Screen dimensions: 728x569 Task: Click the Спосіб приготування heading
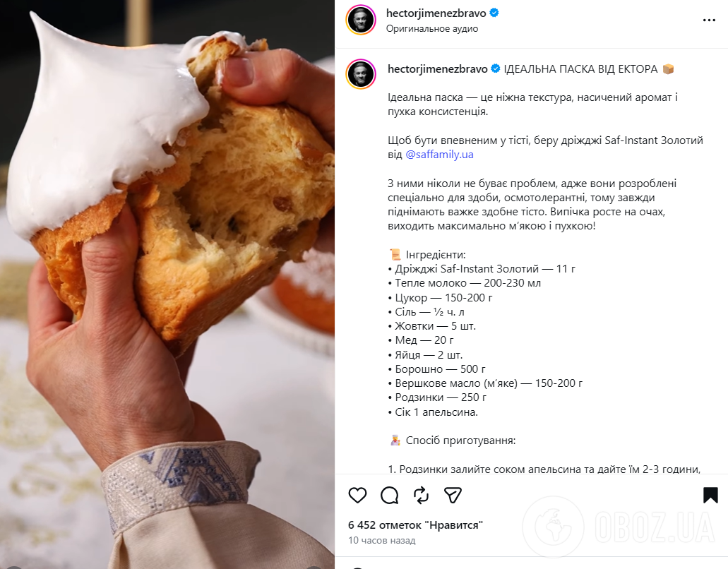[x=460, y=441]
